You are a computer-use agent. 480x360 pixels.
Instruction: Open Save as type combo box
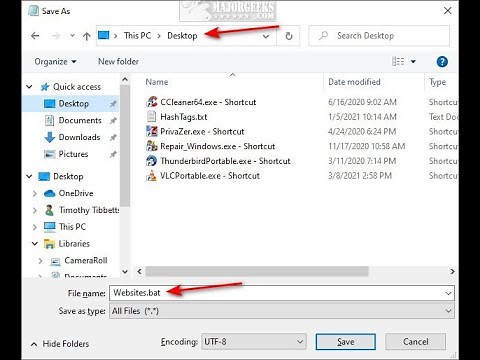click(x=282, y=311)
